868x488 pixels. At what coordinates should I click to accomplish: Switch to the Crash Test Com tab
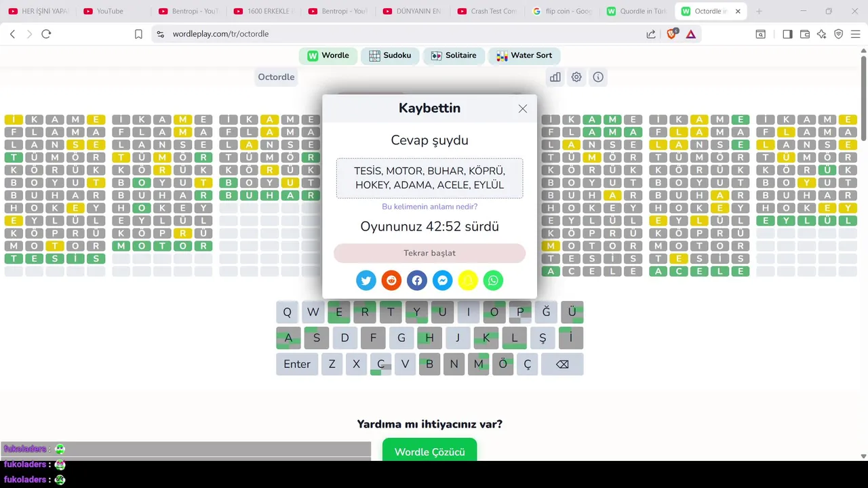pyautogui.click(x=488, y=12)
